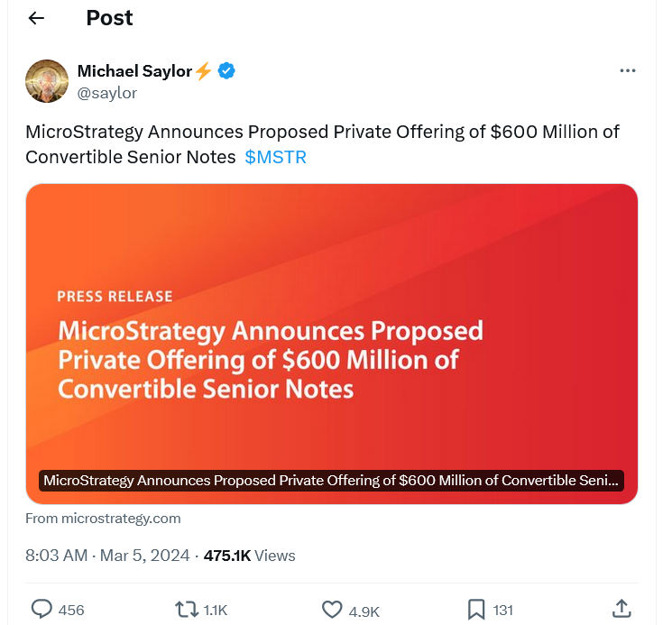This screenshot has height=625, width=672.
Task: Open the three-dot more options menu
Action: pyautogui.click(x=628, y=70)
